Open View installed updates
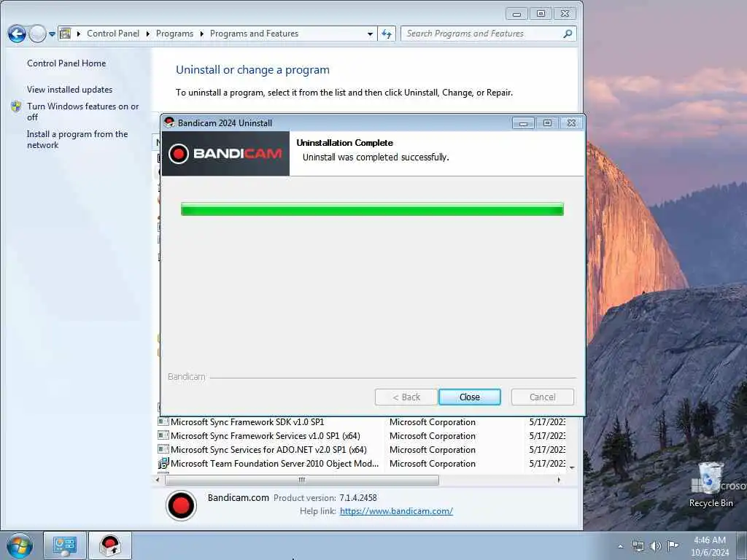Image resolution: width=747 pixels, height=560 pixels. coord(69,90)
